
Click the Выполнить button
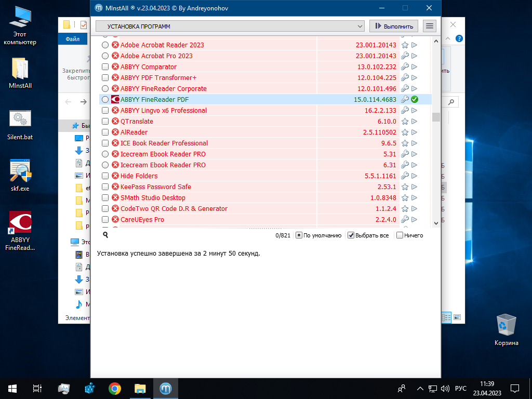(x=394, y=26)
